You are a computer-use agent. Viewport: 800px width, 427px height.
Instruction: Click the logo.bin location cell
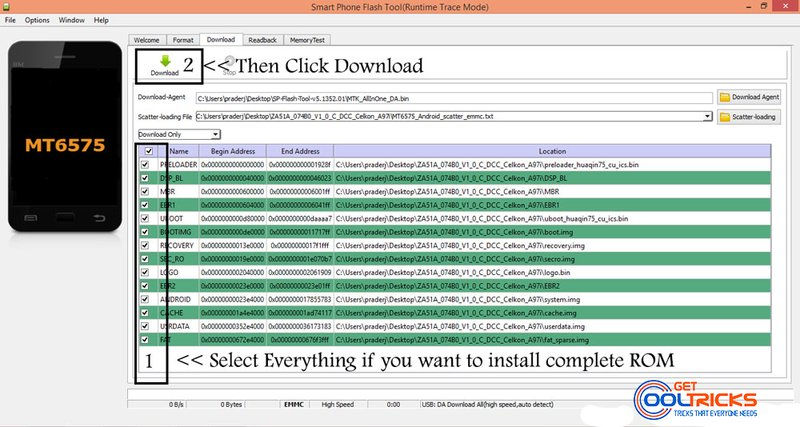(x=552, y=272)
